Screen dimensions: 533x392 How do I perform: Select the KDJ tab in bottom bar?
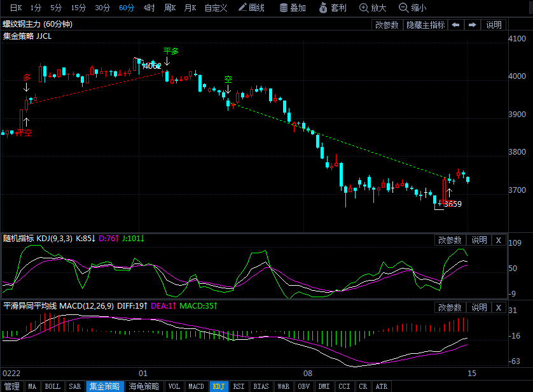coord(219,386)
